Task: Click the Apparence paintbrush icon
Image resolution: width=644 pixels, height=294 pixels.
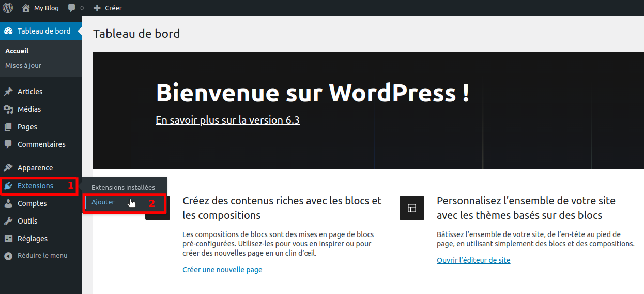Action: (x=8, y=168)
